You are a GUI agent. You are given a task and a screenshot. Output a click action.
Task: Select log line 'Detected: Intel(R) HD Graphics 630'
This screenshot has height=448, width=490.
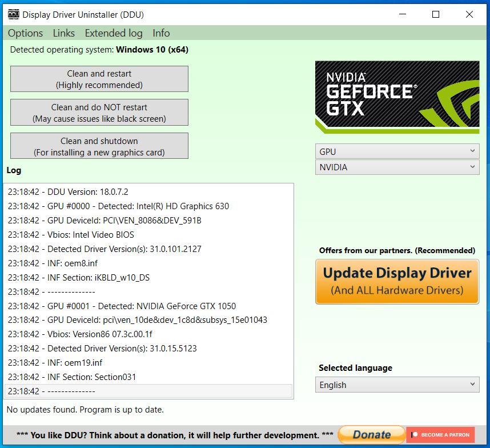click(148, 206)
